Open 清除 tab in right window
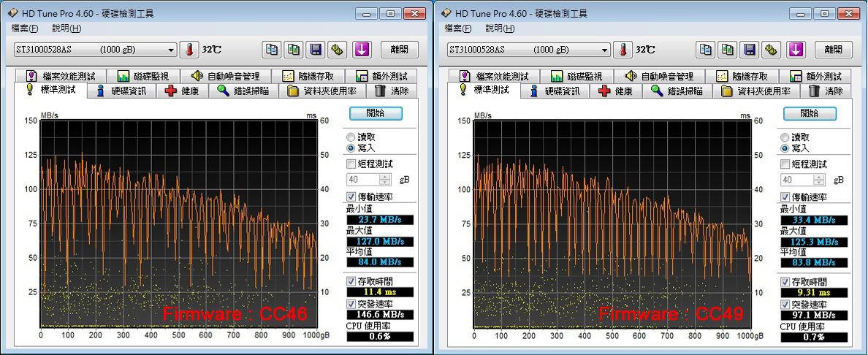This screenshot has height=355, width=868. pos(826,91)
